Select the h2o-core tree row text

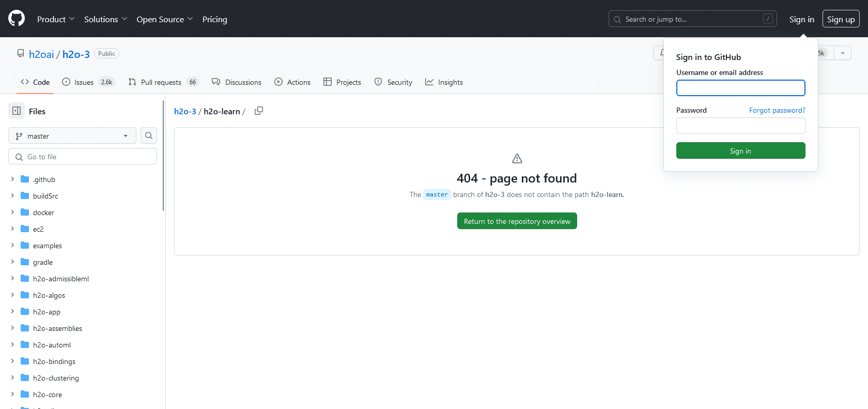click(48, 395)
